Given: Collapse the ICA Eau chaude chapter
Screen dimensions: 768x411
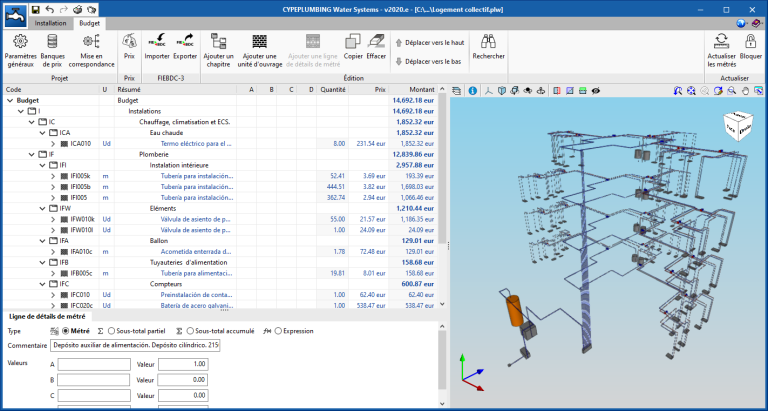Looking at the screenshot, I should tap(42, 132).
